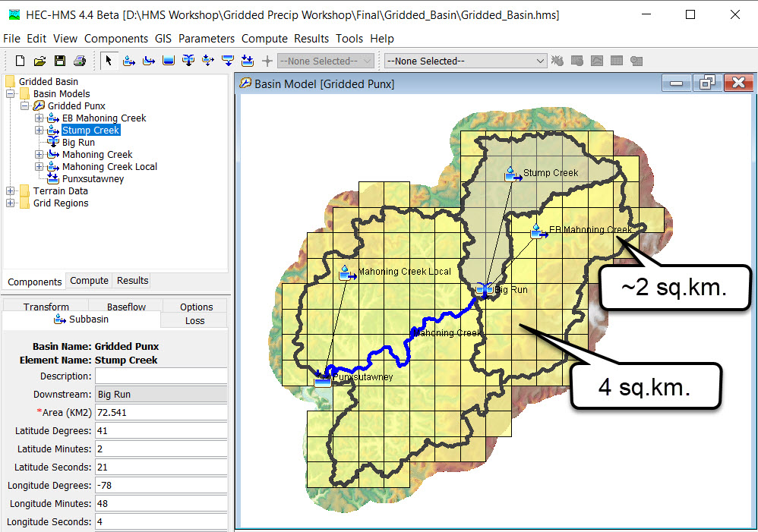This screenshot has height=532, width=758.
Task: Minimize the Basin Model Gridded Punx window
Action: coord(676,83)
